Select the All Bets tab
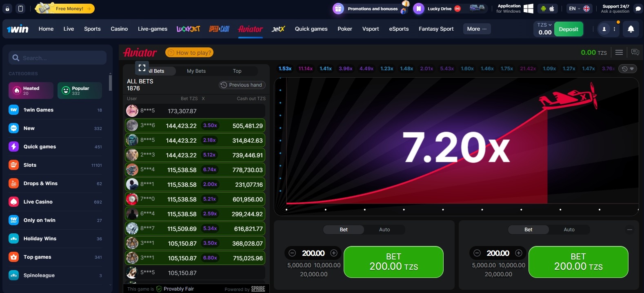Viewport: 644px width, 293px height. click(x=155, y=71)
